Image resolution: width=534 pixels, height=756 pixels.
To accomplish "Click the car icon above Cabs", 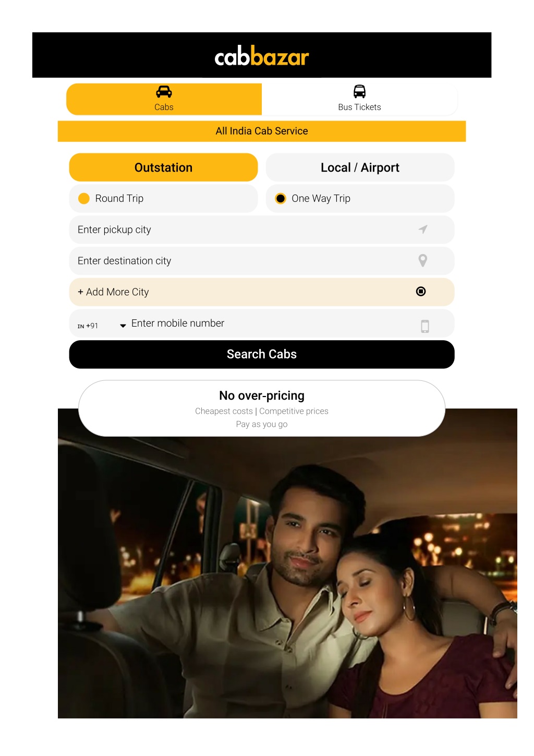I will 164,92.
